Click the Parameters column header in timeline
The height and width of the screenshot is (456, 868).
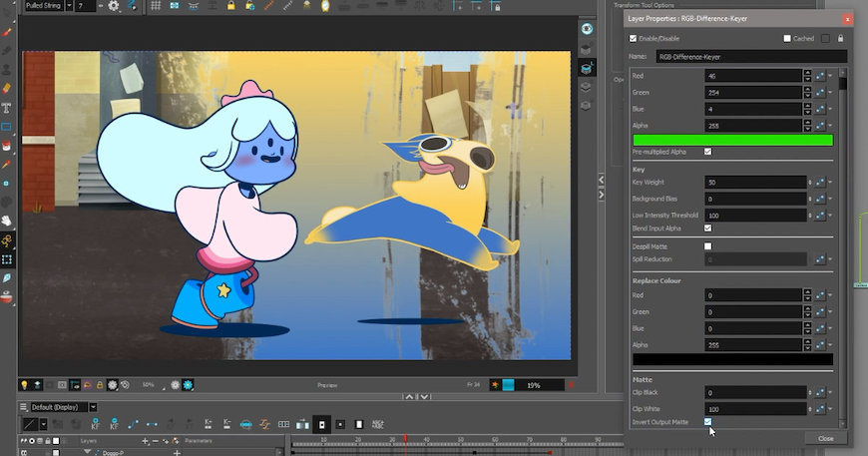(199, 441)
